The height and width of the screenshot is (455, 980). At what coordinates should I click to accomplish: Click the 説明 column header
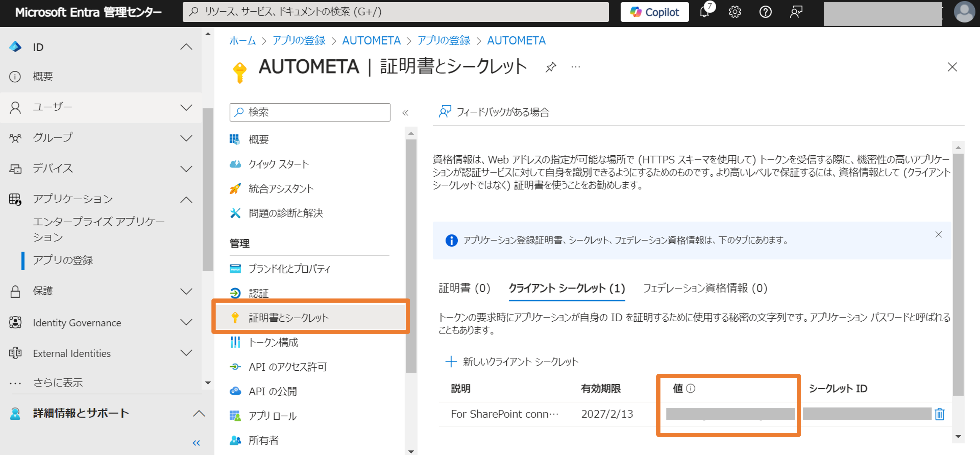pyautogui.click(x=460, y=388)
